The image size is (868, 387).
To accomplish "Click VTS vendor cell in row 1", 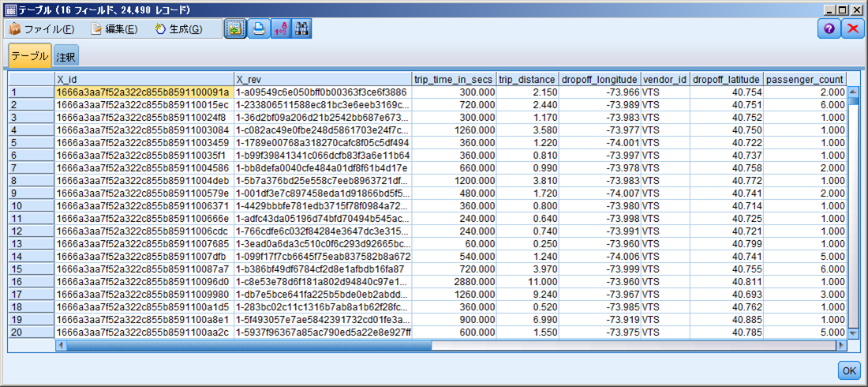I will [665, 92].
